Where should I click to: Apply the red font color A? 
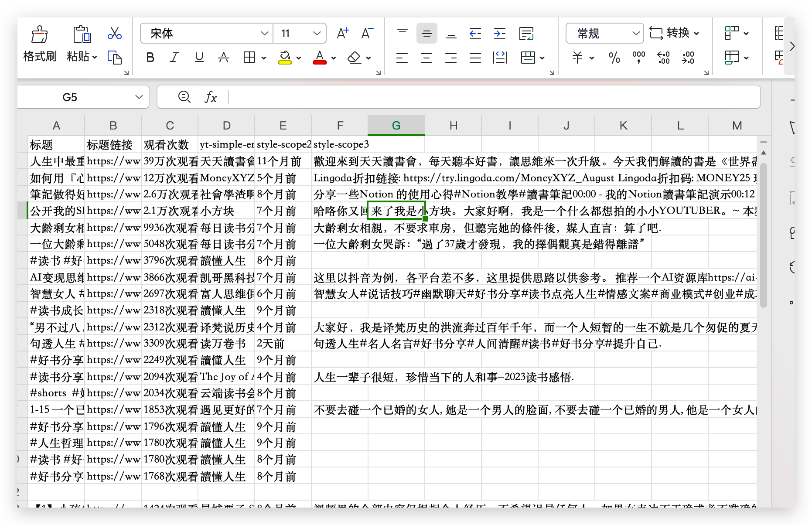point(320,58)
